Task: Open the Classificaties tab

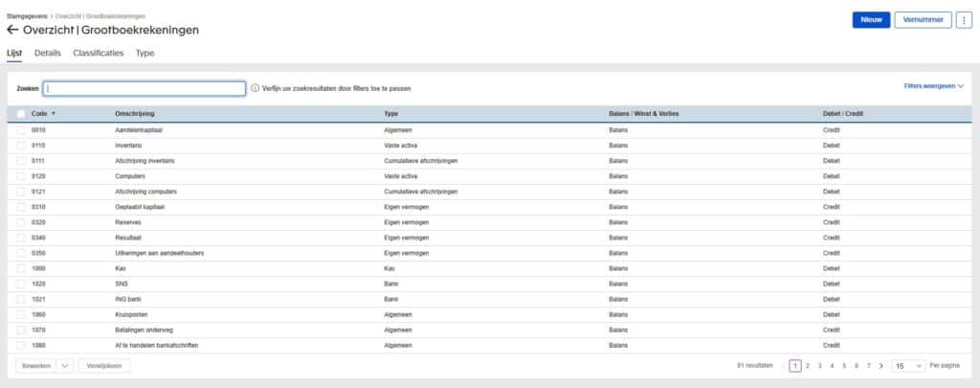Action: (x=99, y=54)
